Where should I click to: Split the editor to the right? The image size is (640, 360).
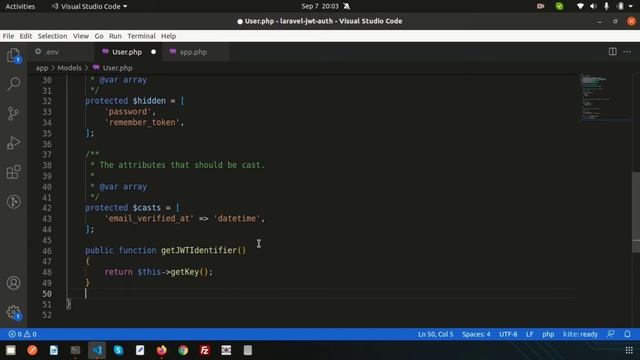612,52
